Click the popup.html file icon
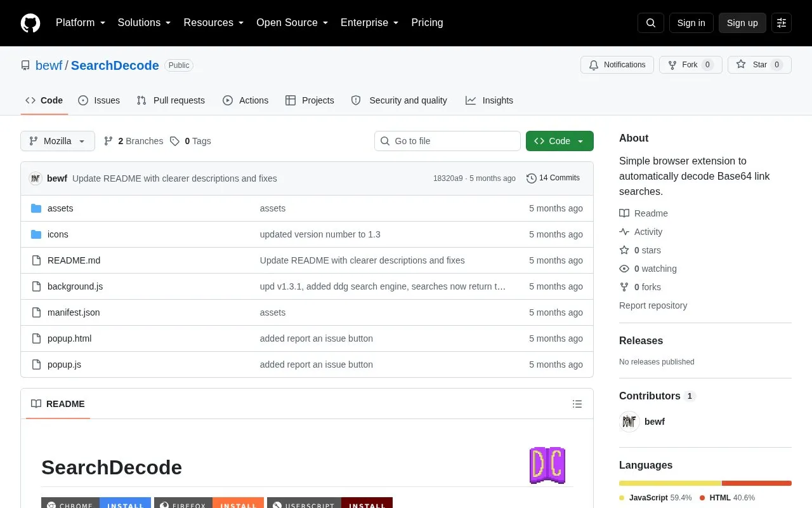812x508 pixels. 36,338
